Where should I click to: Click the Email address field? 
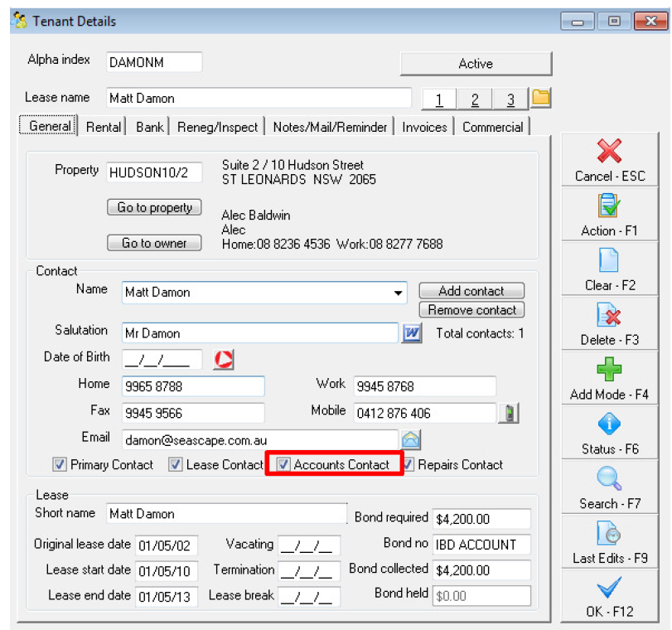[x=259, y=440]
